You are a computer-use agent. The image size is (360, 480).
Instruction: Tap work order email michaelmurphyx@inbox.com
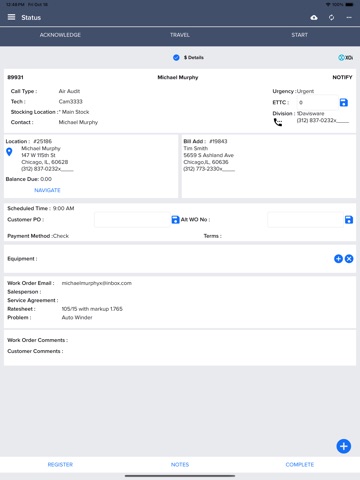(97, 283)
